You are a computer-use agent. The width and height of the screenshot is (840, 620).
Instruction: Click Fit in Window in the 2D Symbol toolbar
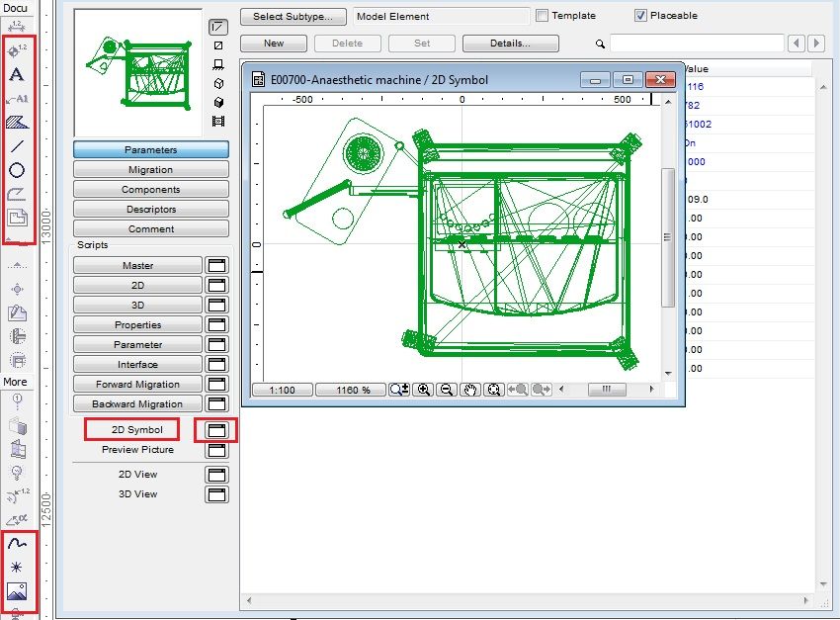pos(493,389)
